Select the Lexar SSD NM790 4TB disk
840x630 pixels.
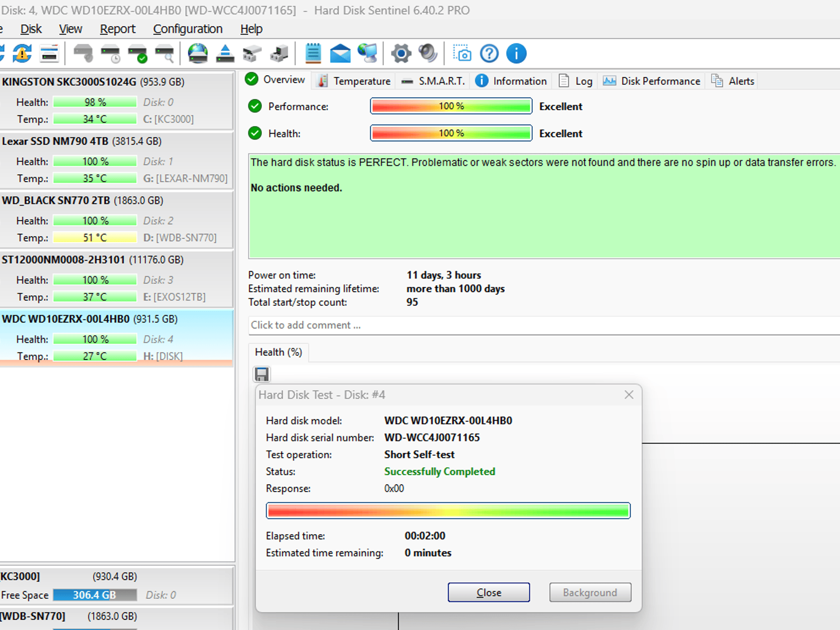(x=116, y=160)
